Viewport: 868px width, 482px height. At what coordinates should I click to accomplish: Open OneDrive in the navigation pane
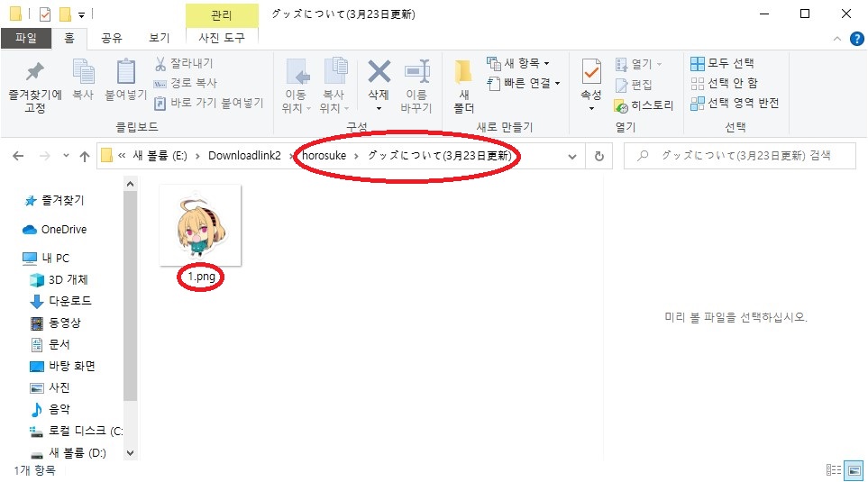[54, 229]
